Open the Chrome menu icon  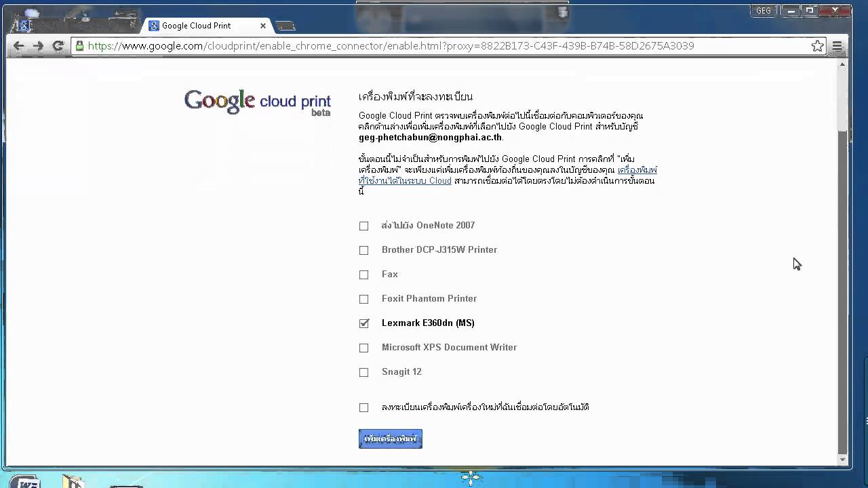(x=837, y=46)
